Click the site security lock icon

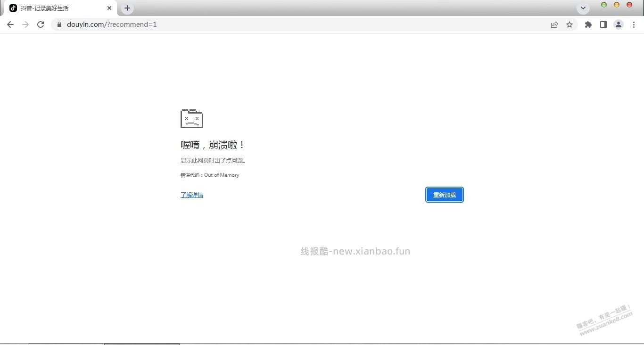(x=59, y=25)
